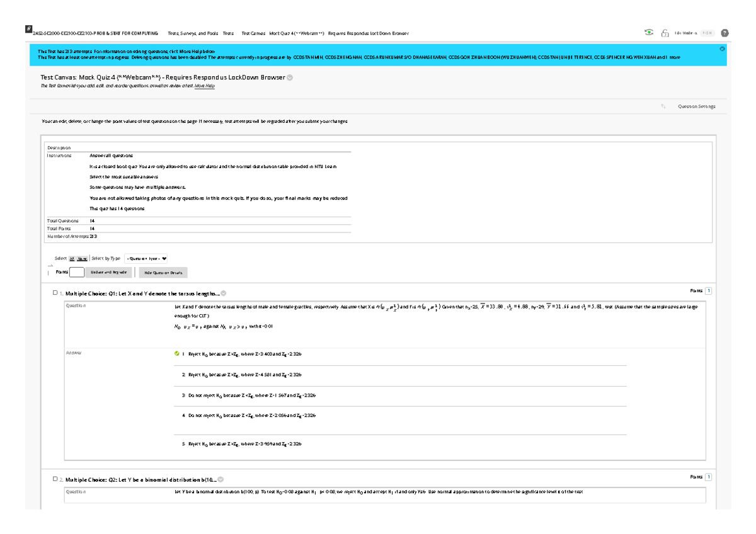
Task: Click Update and Regrade button
Action: tap(109, 273)
